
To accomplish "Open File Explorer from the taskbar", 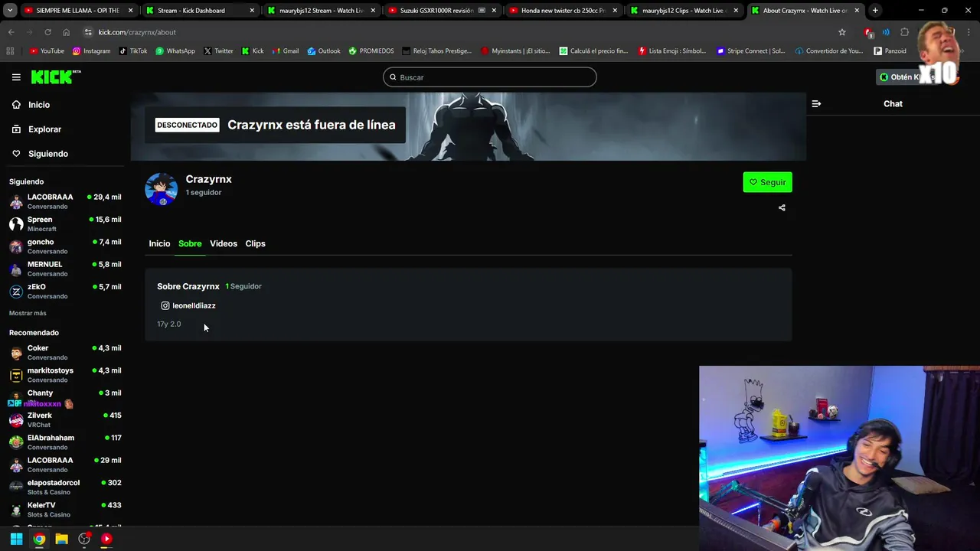I will click(x=61, y=539).
